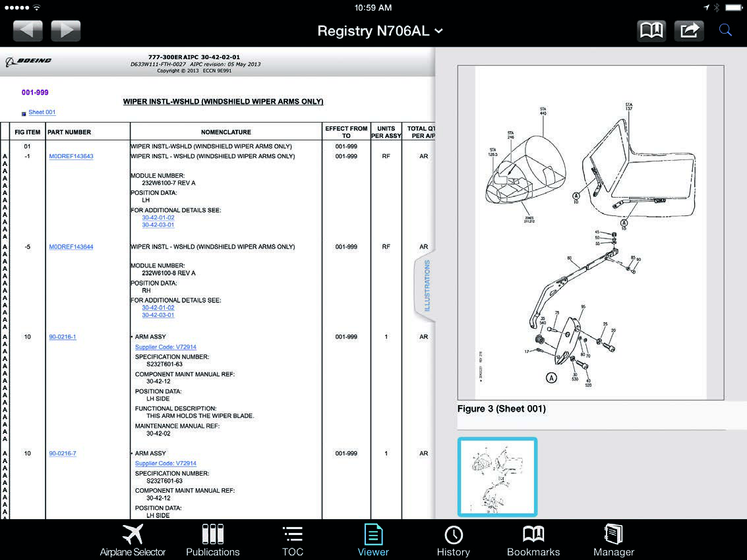
Task: Tap the small sheet icon before Sheet 001
Action: point(24,114)
